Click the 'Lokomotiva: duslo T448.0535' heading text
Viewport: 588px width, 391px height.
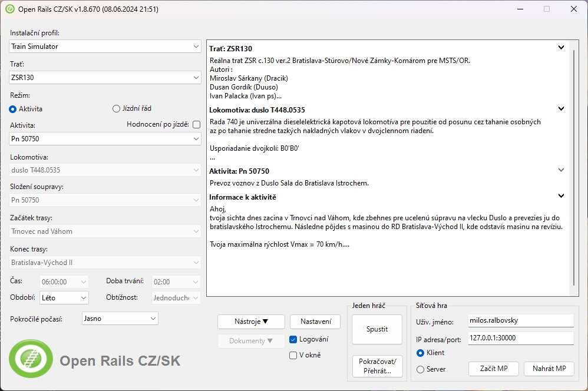257,110
